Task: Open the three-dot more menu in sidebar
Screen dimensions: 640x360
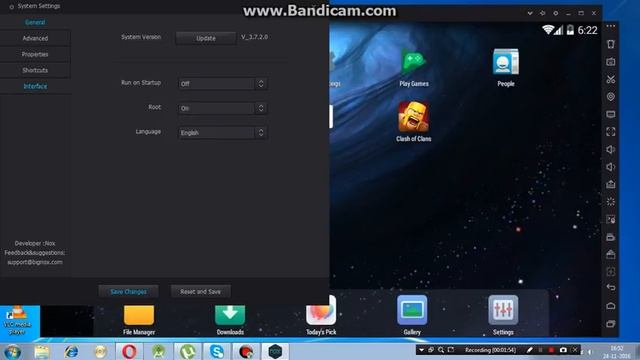Action: 611,26
